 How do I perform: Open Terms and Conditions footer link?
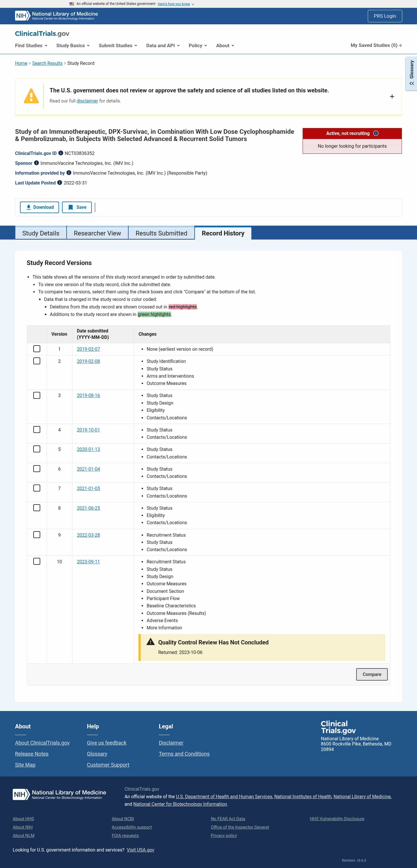(184, 754)
